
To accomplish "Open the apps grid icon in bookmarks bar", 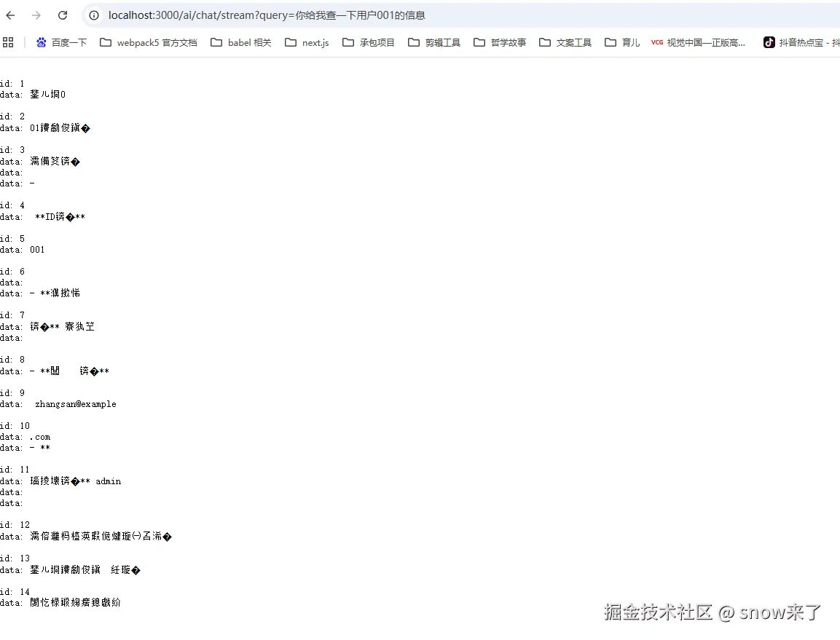I will pyautogui.click(x=8, y=42).
